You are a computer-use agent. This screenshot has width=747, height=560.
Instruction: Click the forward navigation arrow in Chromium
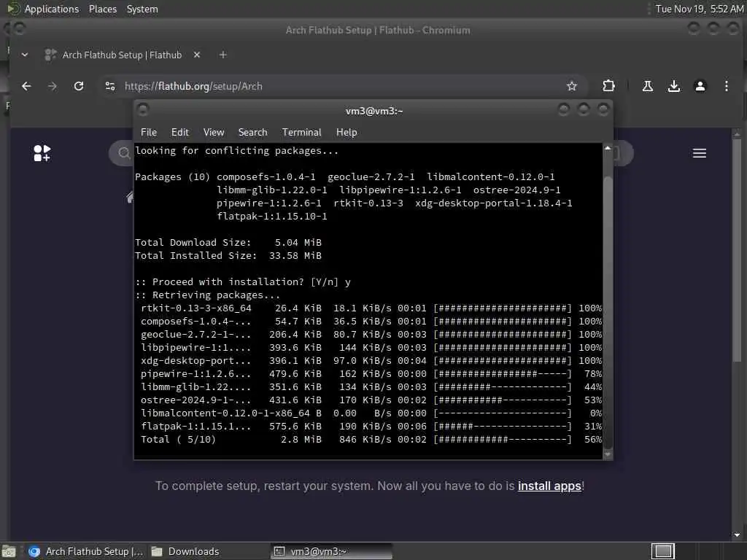point(53,86)
